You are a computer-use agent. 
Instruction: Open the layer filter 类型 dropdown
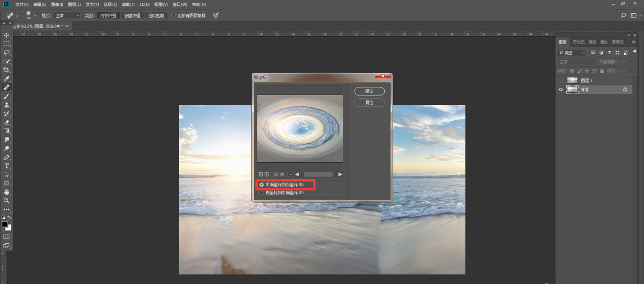572,53
